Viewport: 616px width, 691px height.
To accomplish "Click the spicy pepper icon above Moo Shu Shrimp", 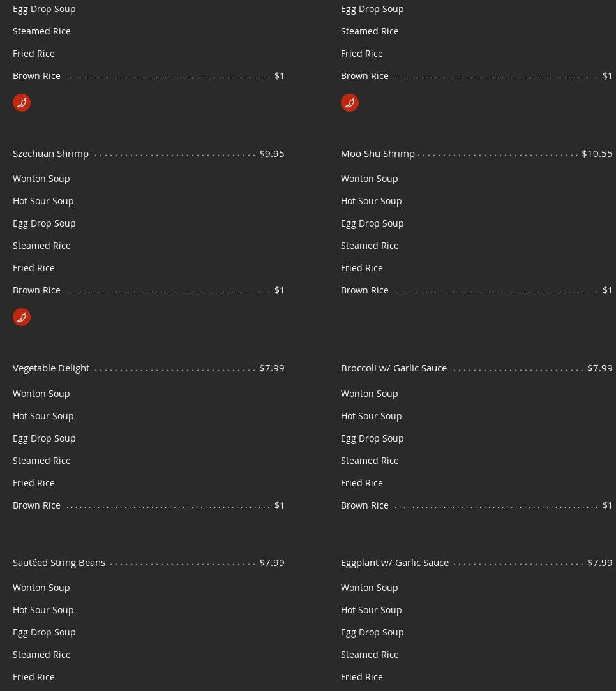I will point(350,103).
